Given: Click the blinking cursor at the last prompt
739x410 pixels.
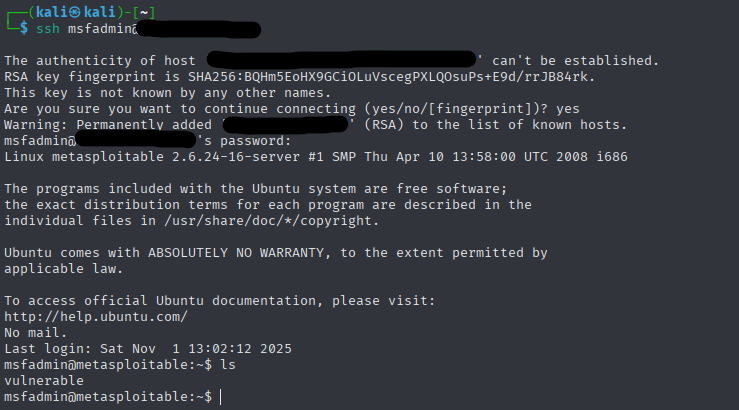Looking at the screenshot, I should [221, 398].
